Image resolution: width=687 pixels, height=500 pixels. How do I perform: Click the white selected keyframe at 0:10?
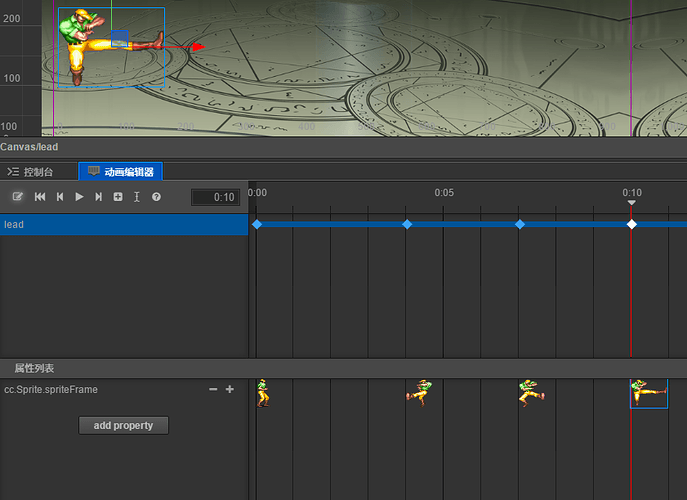(x=631, y=224)
